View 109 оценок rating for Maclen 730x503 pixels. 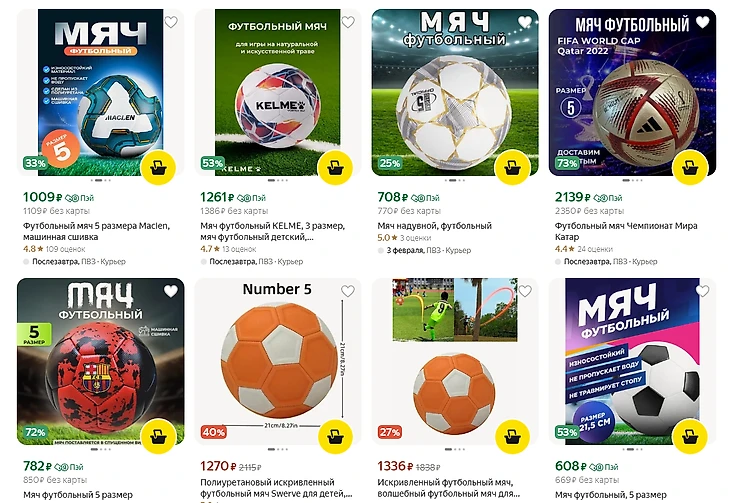point(65,249)
